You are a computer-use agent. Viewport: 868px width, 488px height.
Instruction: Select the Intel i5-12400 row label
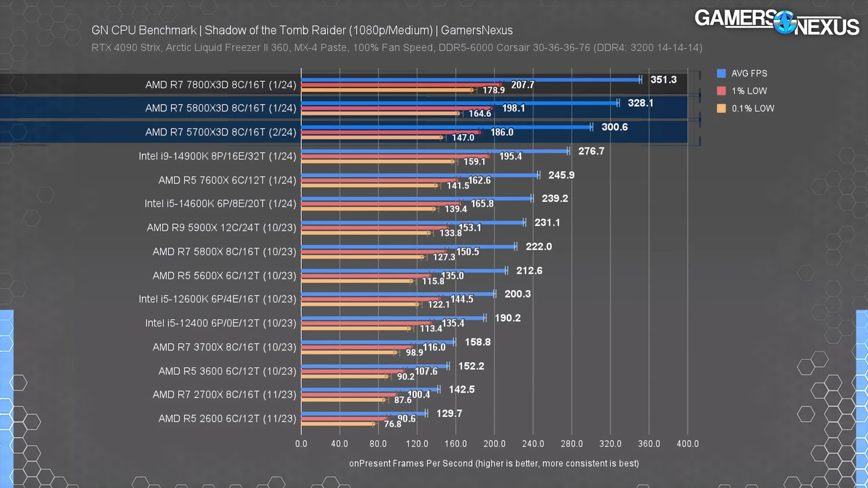click(220, 323)
